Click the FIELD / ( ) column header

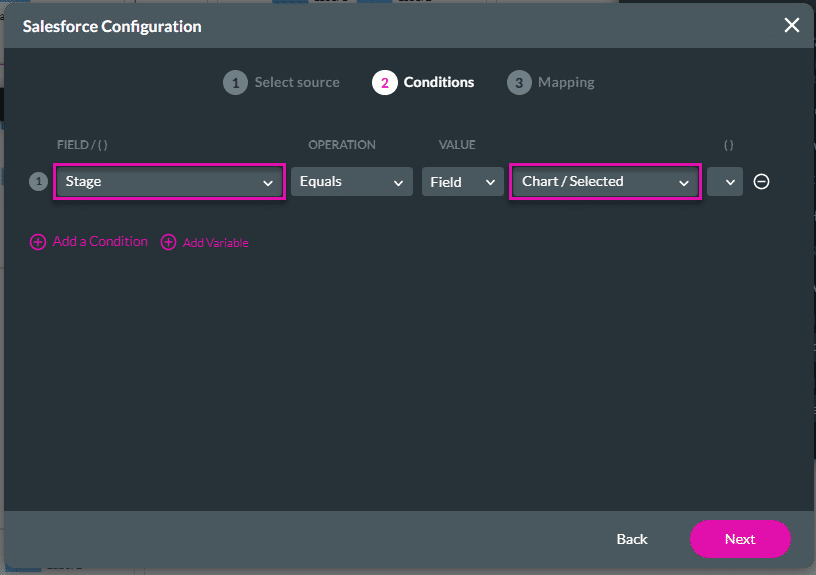[x=82, y=145]
